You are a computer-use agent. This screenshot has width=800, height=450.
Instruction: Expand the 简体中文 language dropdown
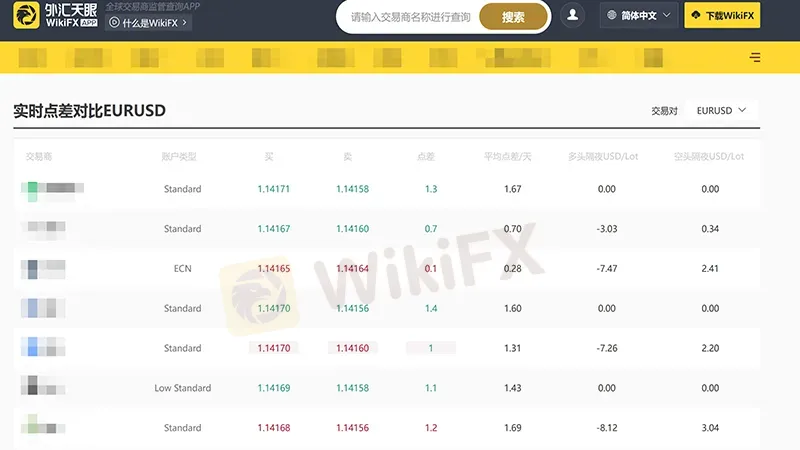pyautogui.click(x=639, y=15)
